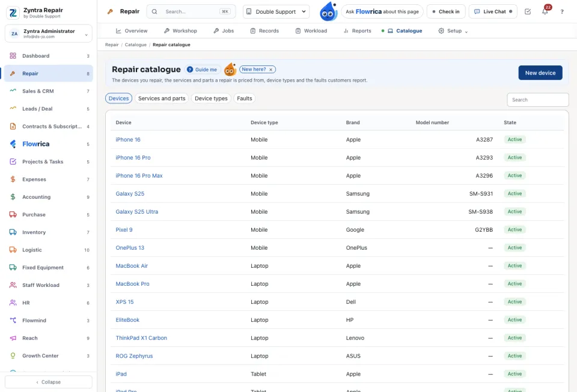Open Contracts & Subscriptions sidebar icon
577x392 pixels.
point(13,127)
